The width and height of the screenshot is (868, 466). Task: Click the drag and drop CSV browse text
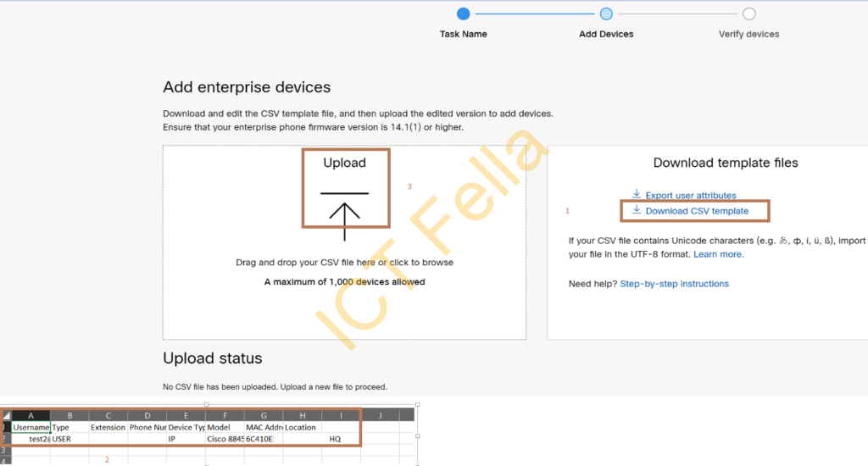coord(344,263)
